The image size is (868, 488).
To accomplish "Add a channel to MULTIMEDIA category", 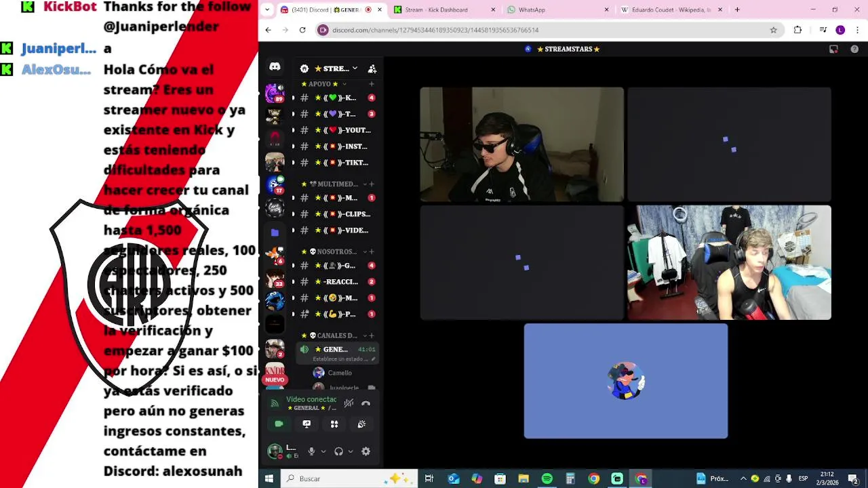I will [371, 184].
